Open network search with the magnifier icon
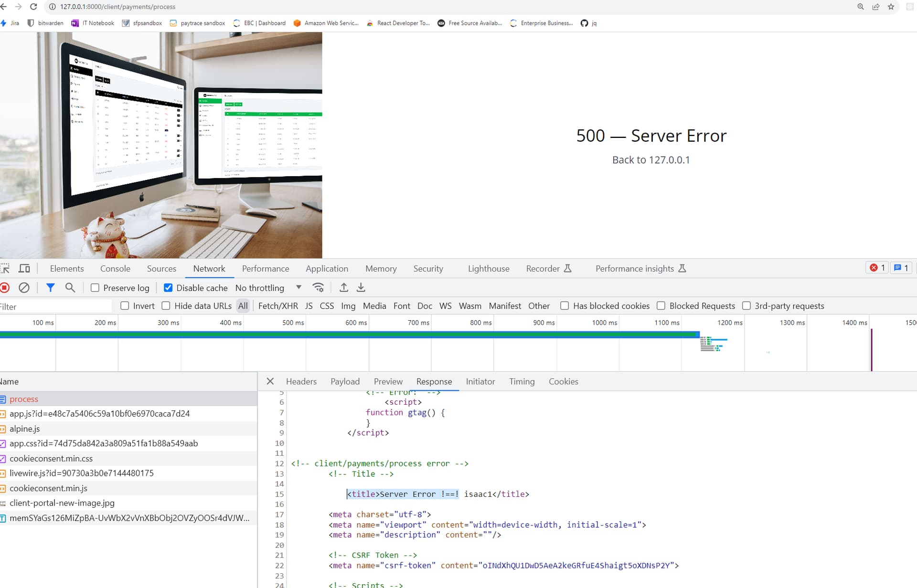 point(70,288)
